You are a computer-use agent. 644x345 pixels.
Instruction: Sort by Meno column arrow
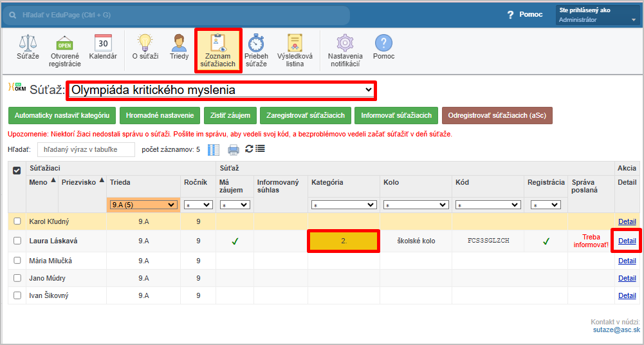(x=53, y=180)
